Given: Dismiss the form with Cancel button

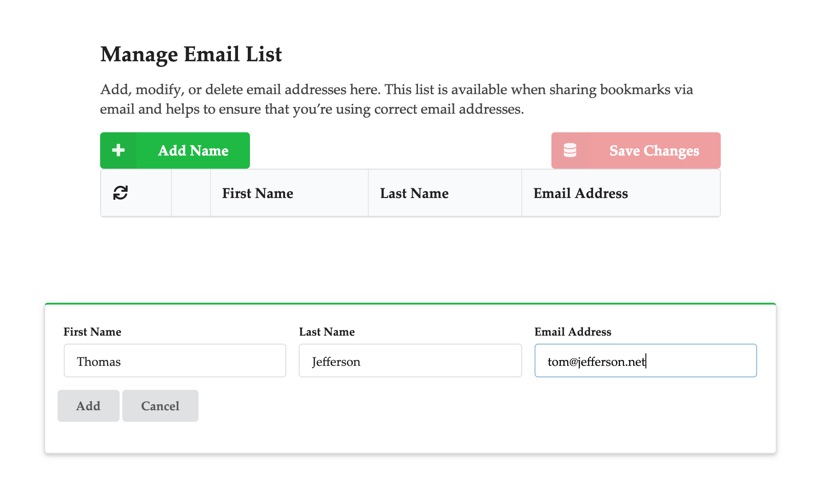Looking at the screenshot, I should pos(160,406).
